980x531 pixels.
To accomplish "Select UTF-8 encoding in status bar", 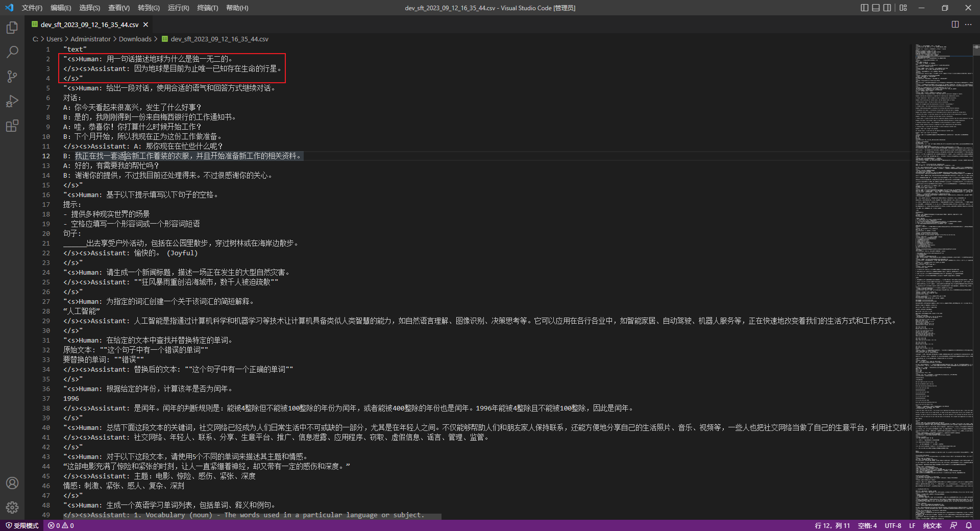I will pos(893,525).
